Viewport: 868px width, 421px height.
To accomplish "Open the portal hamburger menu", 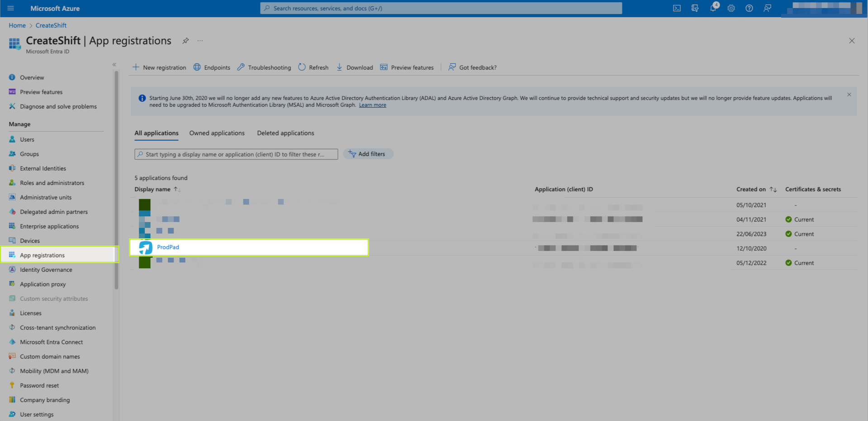I will click(x=11, y=8).
